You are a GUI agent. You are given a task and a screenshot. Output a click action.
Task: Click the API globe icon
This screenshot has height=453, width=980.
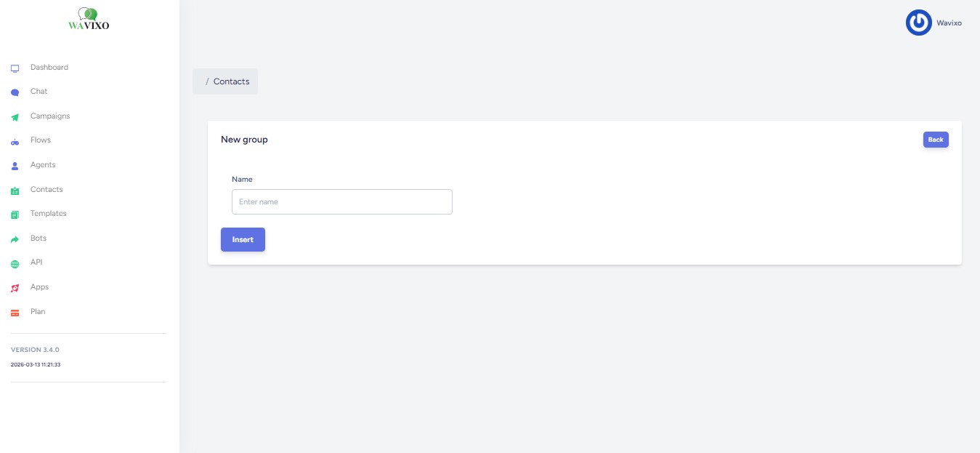point(15,264)
